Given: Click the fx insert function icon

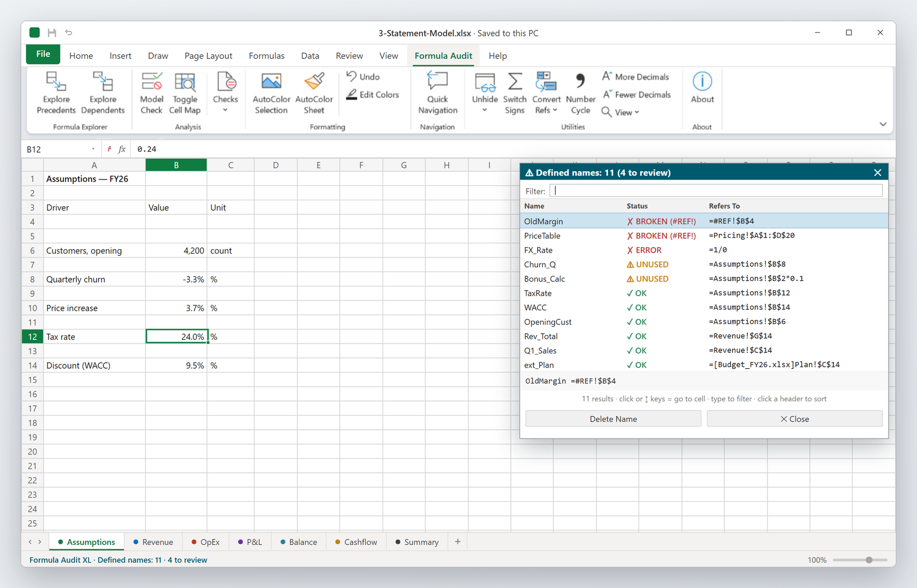Looking at the screenshot, I should [x=122, y=149].
